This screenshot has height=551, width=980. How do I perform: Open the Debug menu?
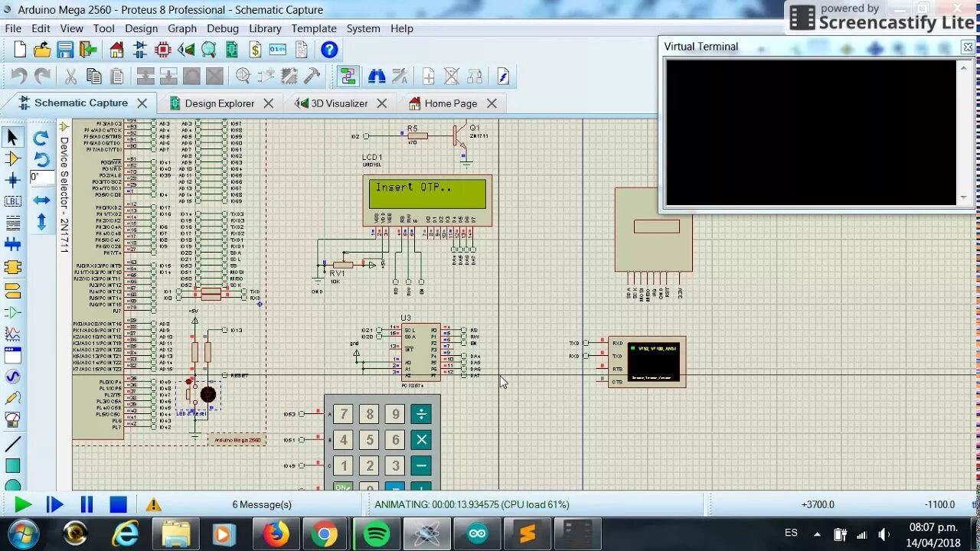point(223,28)
